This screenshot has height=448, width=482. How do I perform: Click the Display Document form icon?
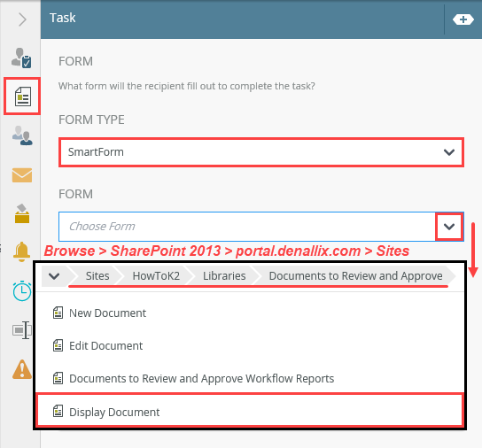coord(58,411)
